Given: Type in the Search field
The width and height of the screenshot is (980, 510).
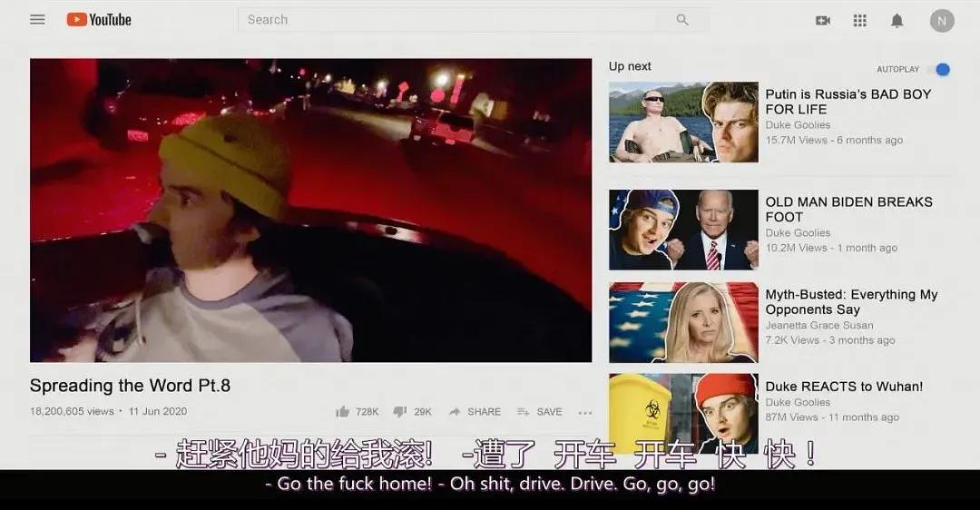Looking at the screenshot, I should coord(454,20).
